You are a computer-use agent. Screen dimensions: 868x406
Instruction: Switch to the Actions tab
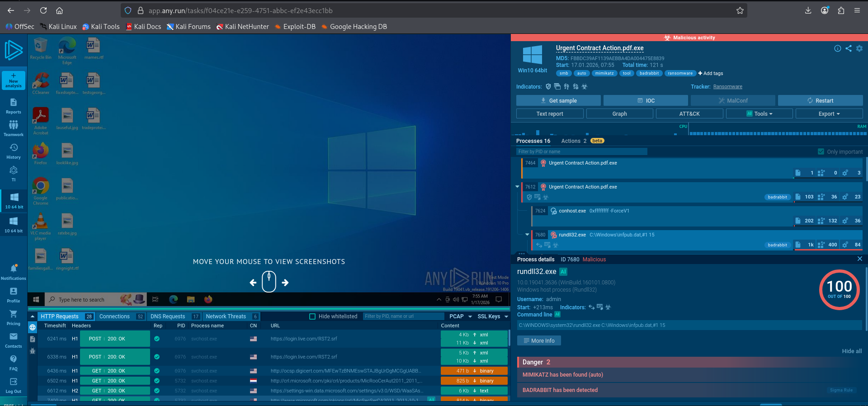tap(574, 141)
